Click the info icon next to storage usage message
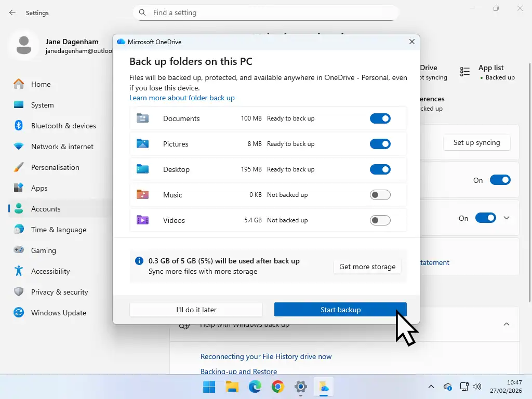 (x=138, y=260)
